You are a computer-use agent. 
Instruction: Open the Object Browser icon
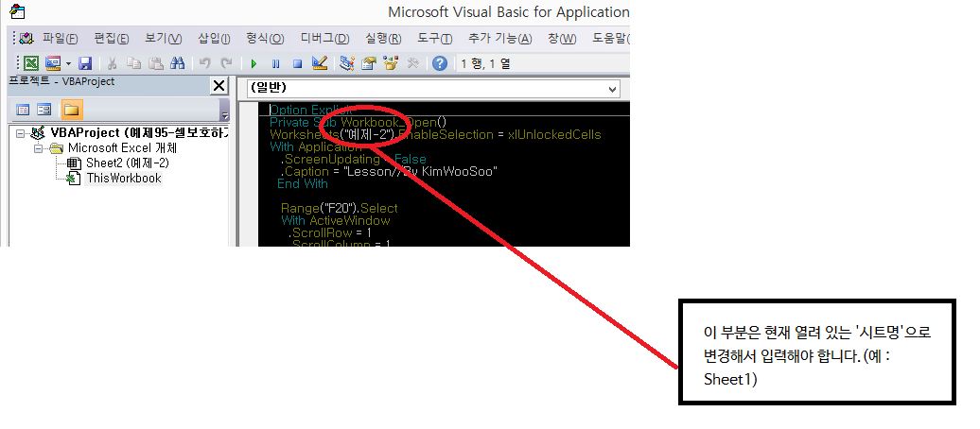point(391,63)
